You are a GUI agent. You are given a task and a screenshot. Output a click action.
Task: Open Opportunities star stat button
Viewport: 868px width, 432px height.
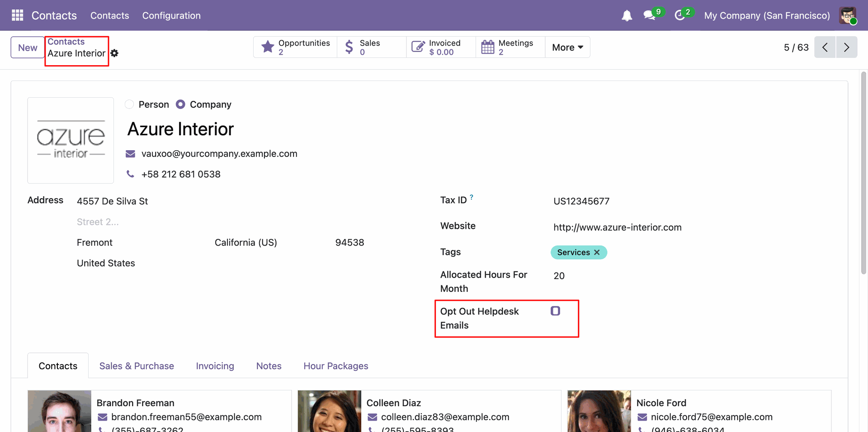tap(295, 47)
